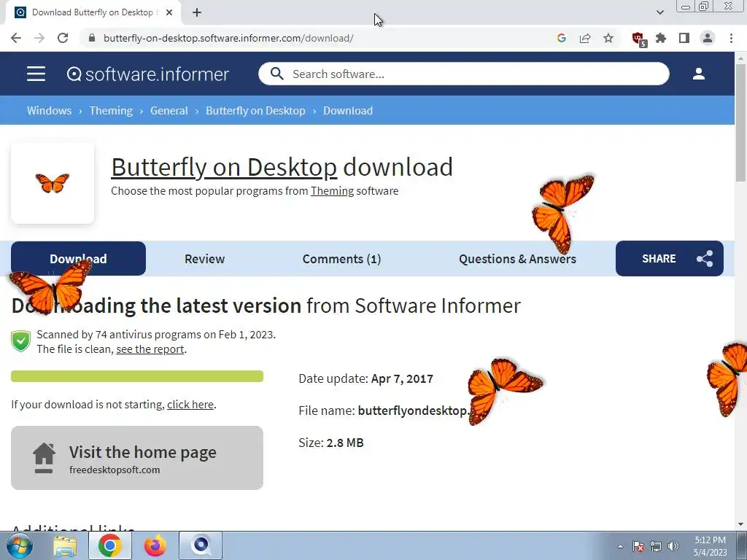This screenshot has height=560, width=747.
Task: Open File Explorer from taskbar
Action: pos(65,545)
